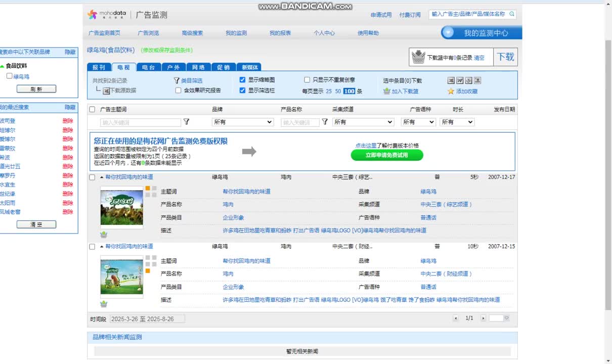Click the gray arrow in the free-version notice

[x=249, y=151]
